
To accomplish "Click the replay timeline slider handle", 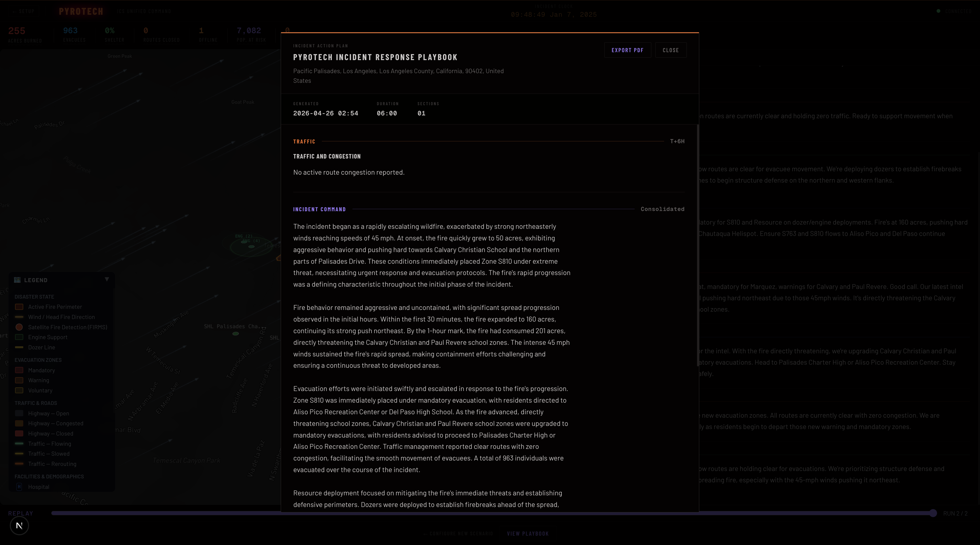I will [933, 513].
